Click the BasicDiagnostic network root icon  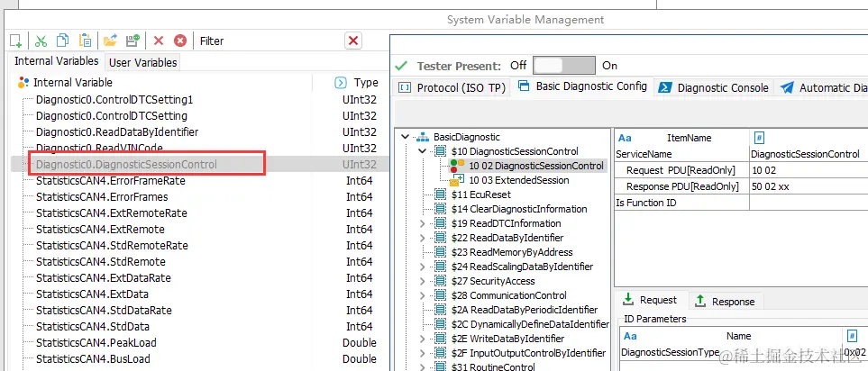423,137
